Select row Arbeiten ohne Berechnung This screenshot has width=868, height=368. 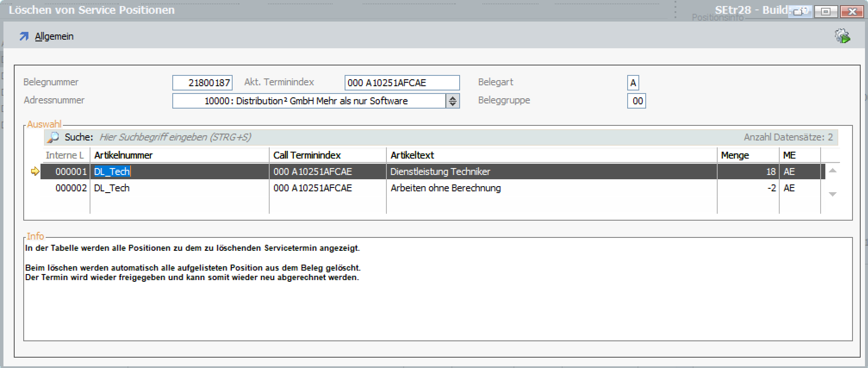click(x=445, y=188)
